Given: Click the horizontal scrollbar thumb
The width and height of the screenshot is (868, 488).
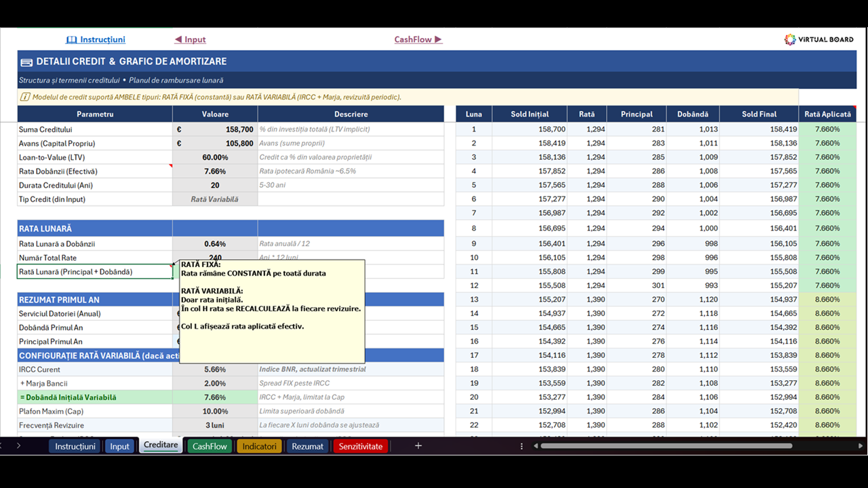Looking at the screenshot, I should (x=667, y=446).
